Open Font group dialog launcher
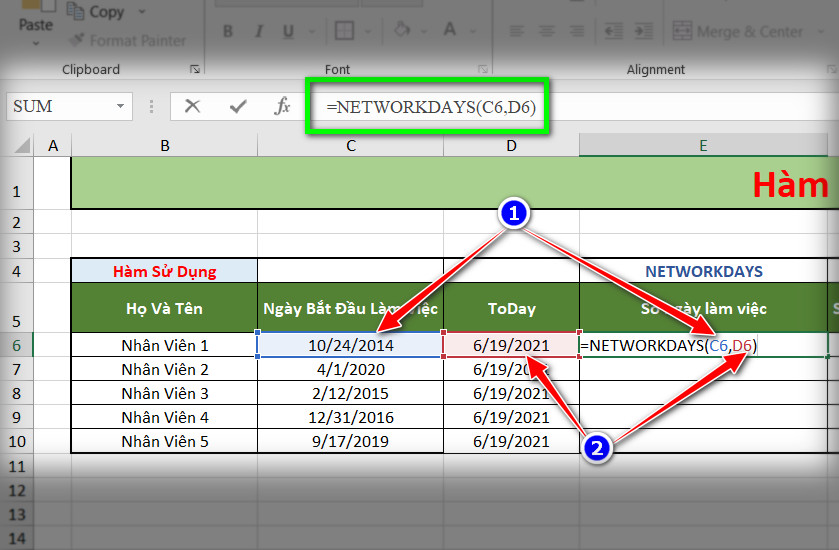Screen dimensions: 839x550 (x=483, y=69)
